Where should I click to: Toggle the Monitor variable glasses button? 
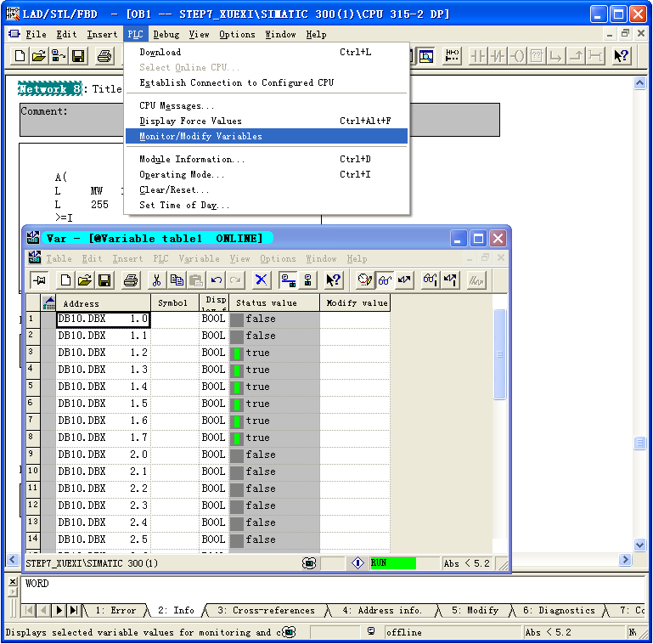coord(385,280)
